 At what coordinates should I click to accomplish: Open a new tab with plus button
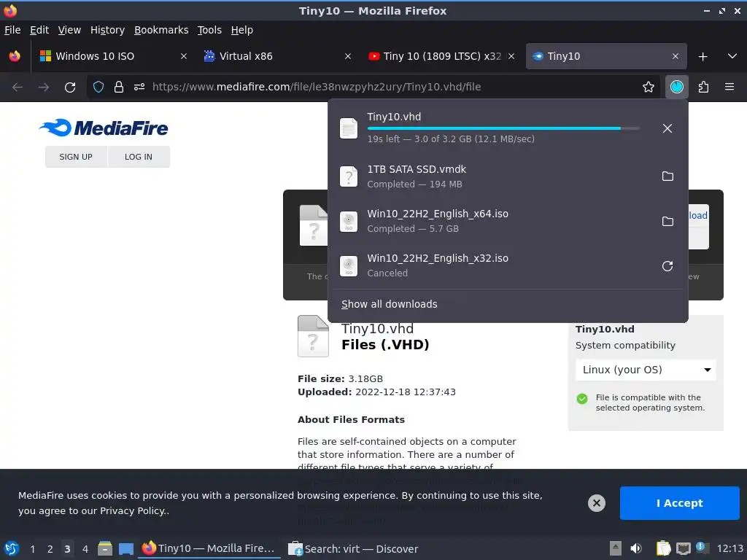click(703, 57)
